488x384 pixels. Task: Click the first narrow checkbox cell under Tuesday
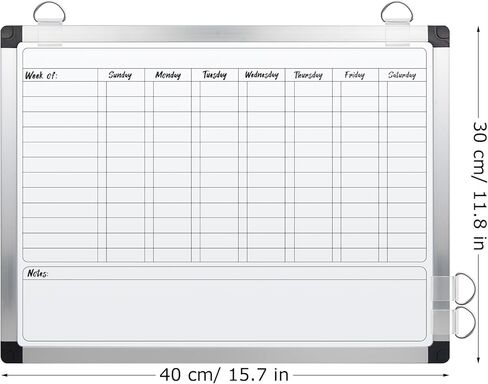point(196,89)
